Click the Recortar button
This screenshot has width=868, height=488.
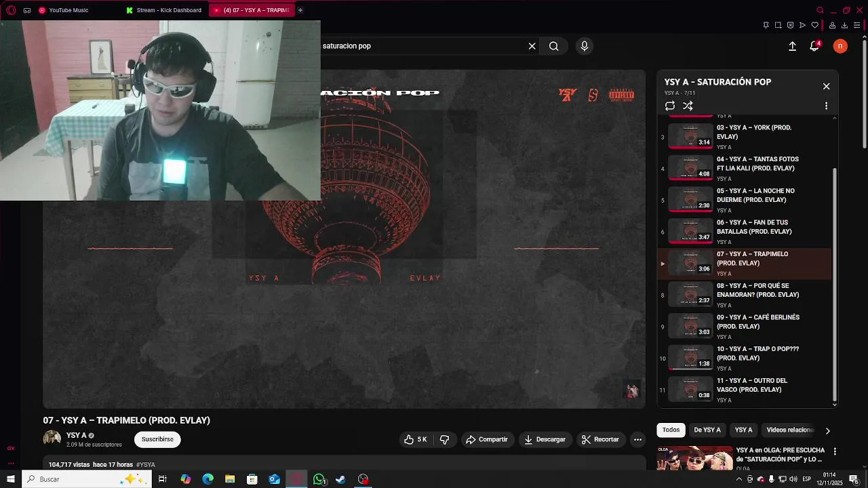(x=600, y=439)
